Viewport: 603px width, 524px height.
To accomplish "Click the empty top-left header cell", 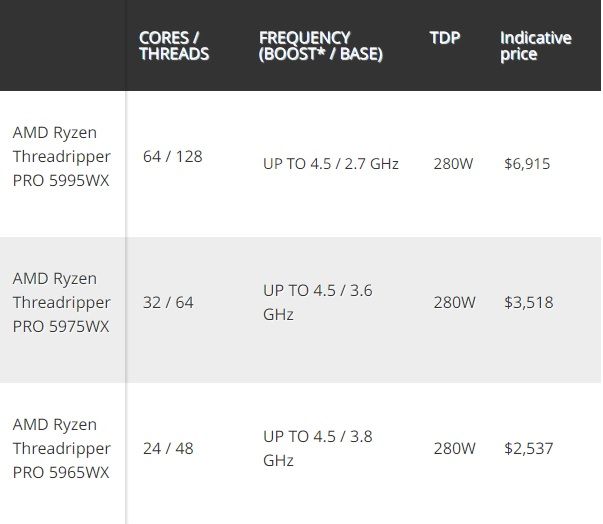I will pyautogui.click(x=62, y=46).
